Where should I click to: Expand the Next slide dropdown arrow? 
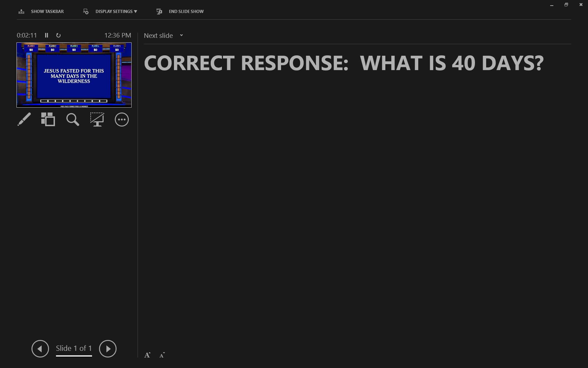click(x=181, y=35)
